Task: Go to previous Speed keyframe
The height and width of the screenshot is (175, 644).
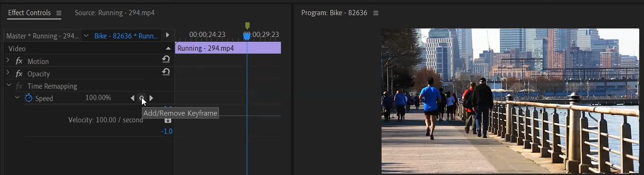Action: tap(132, 98)
